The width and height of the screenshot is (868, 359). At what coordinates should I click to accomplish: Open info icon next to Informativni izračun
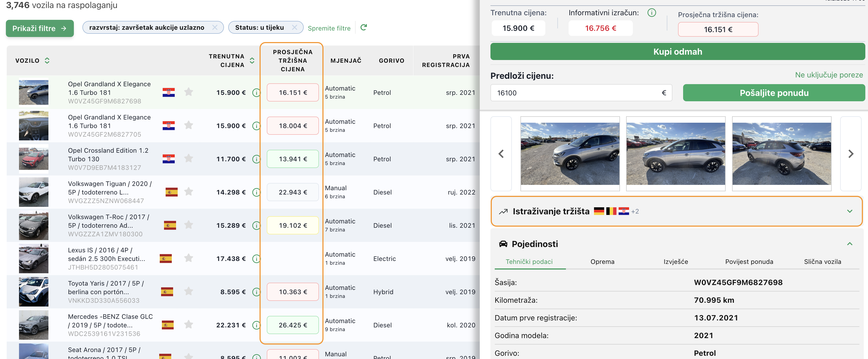click(652, 13)
